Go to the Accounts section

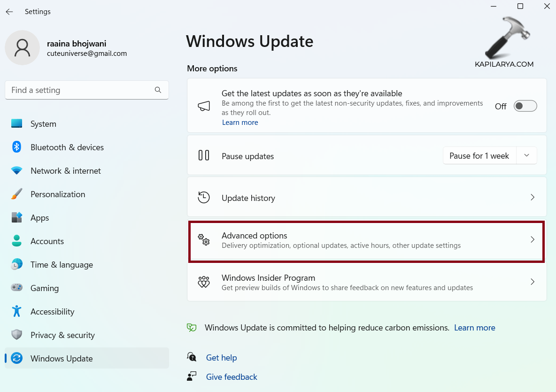[47, 241]
